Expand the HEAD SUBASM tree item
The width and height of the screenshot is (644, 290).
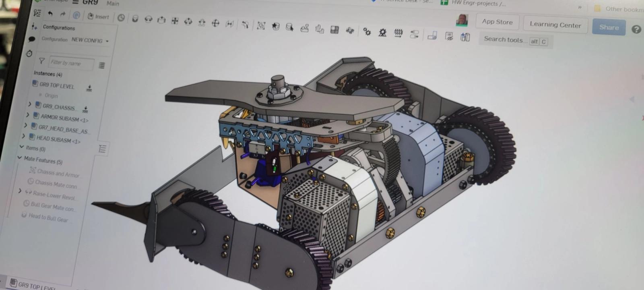point(24,136)
